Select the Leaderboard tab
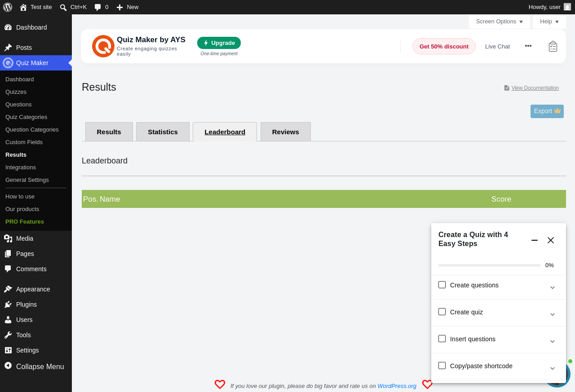Screen dimensions: 575x392 tap(225, 132)
